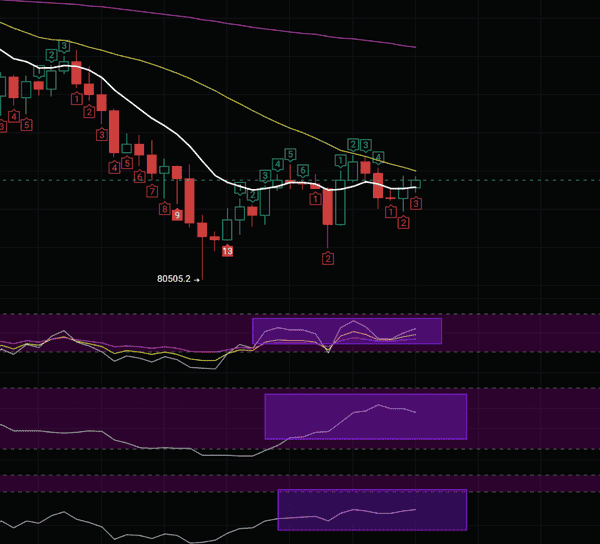Select purple highlight box in middle indicator pane

[x=365, y=416]
